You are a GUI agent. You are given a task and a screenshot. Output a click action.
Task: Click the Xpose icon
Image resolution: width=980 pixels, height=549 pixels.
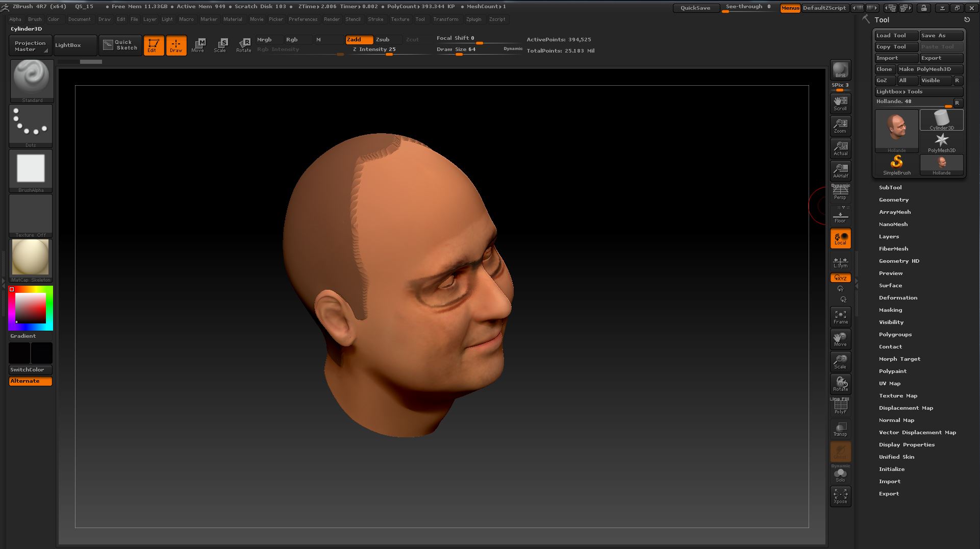pos(840,496)
